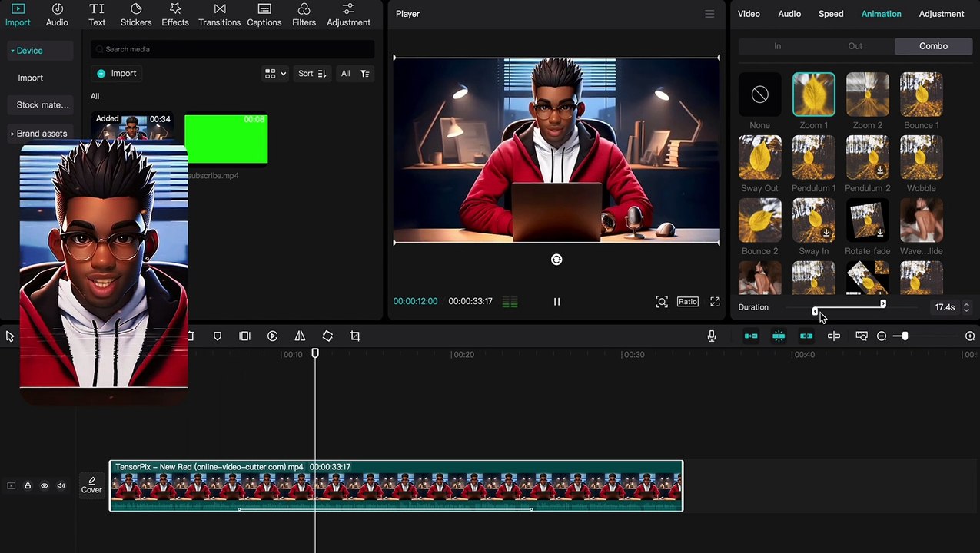Click the rotate handle below the preview
980x553 pixels.
pyautogui.click(x=556, y=260)
